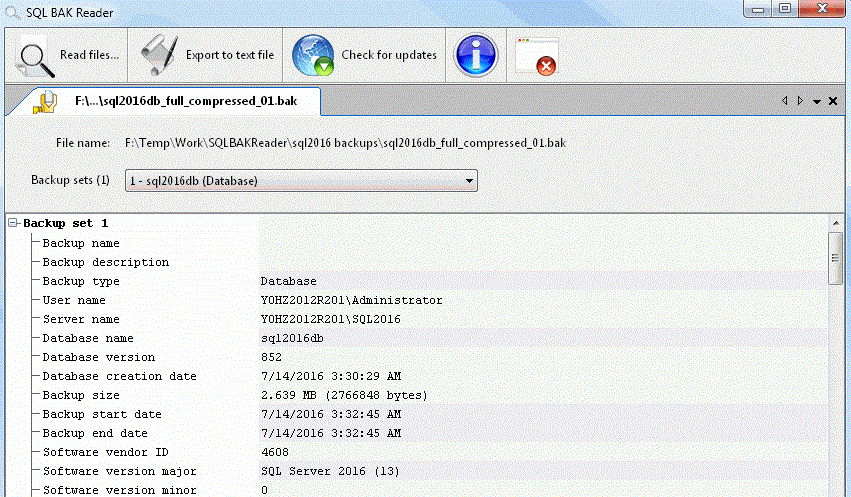Click the Read files... button label
This screenshot has width=851, height=497.
[x=89, y=55]
